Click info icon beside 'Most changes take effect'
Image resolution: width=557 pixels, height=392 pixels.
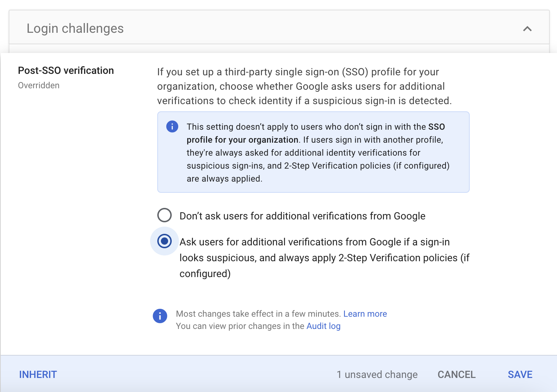(x=160, y=316)
